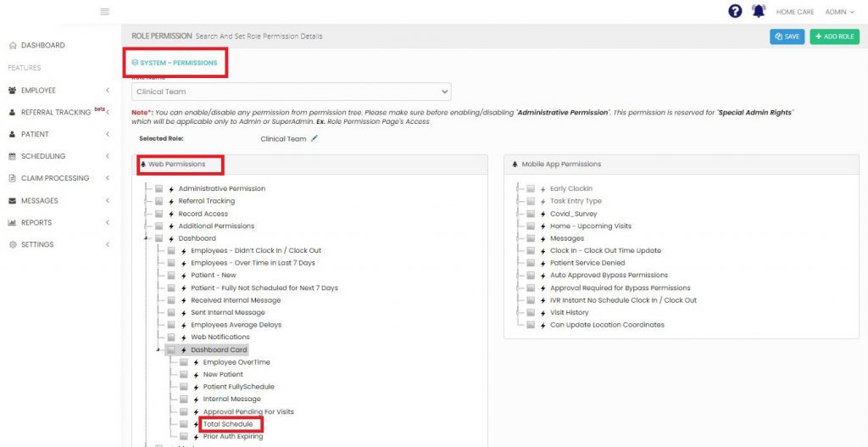
Task: Select Clock In - Clock Out Time Update label
Action: tap(605, 251)
